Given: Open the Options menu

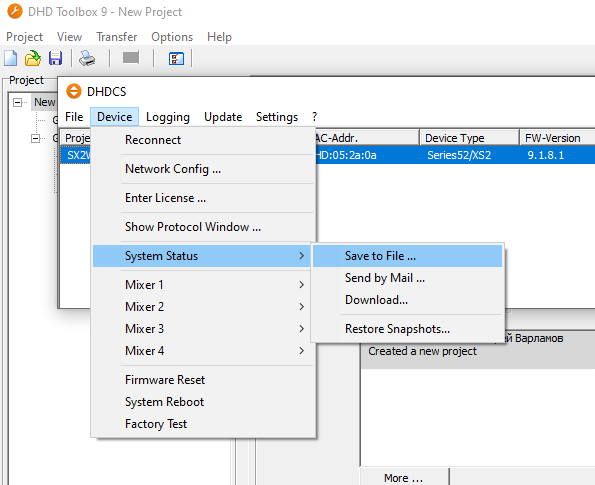Looking at the screenshot, I should [172, 37].
